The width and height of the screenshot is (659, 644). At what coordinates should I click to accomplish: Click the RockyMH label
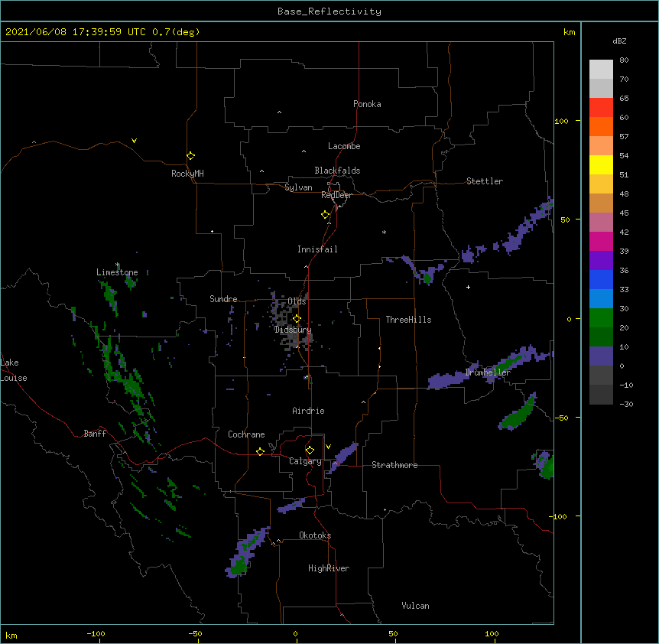pyautogui.click(x=187, y=174)
